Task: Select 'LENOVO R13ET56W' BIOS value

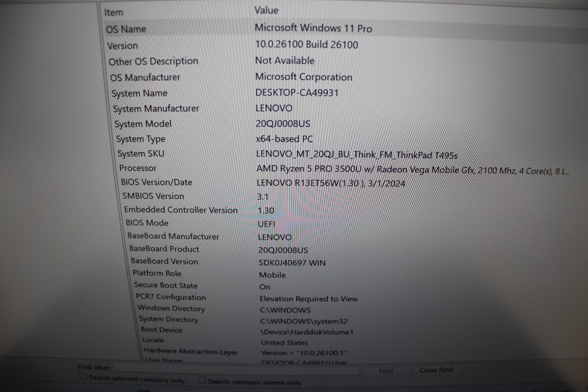Action: point(331,183)
